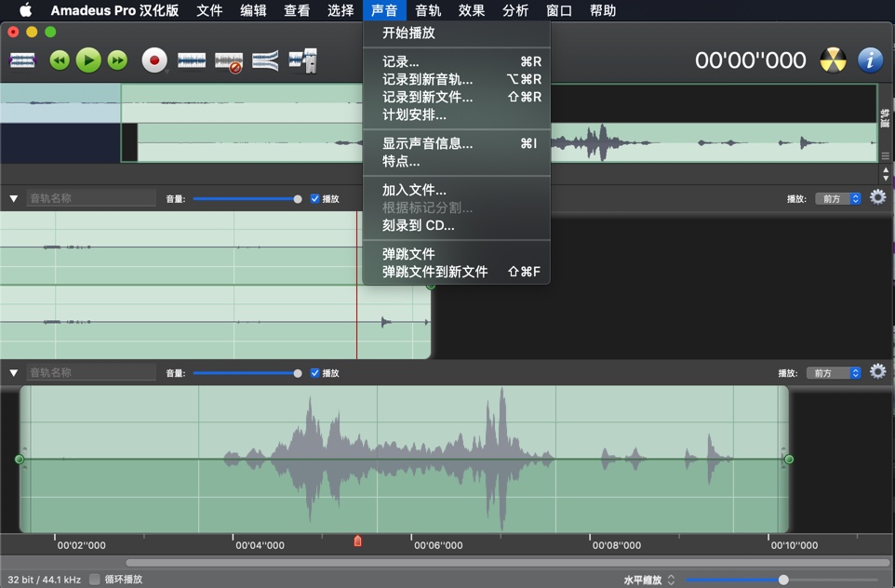Click the overview panel handle lines icon
This screenshot has width=895, height=588.
(x=886, y=156)
